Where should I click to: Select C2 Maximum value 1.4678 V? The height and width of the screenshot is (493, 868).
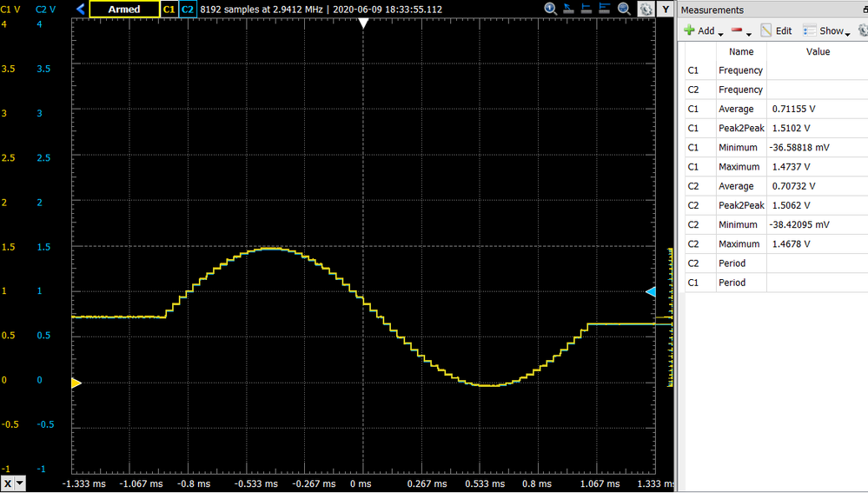791,243
